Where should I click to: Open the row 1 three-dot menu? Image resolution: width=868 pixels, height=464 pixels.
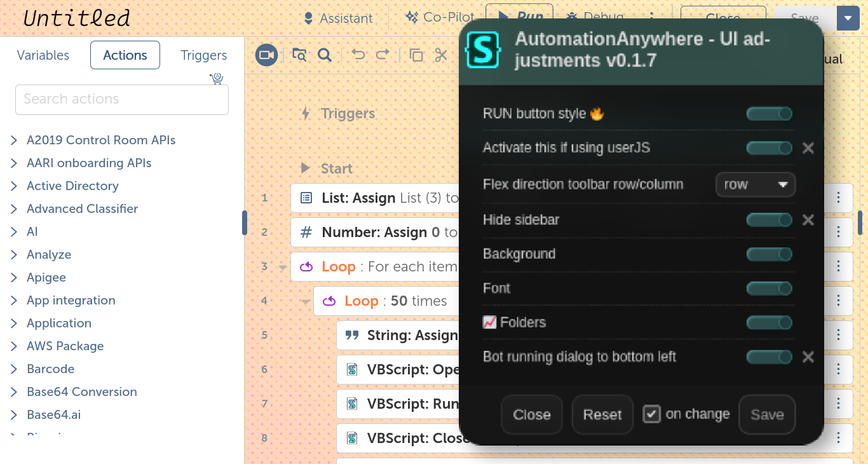pos(839,198)
